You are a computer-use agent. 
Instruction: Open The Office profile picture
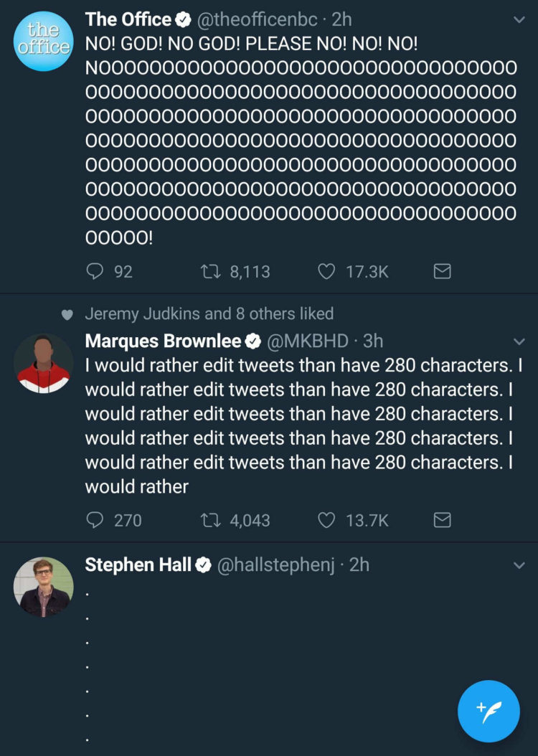coord(43,42)
